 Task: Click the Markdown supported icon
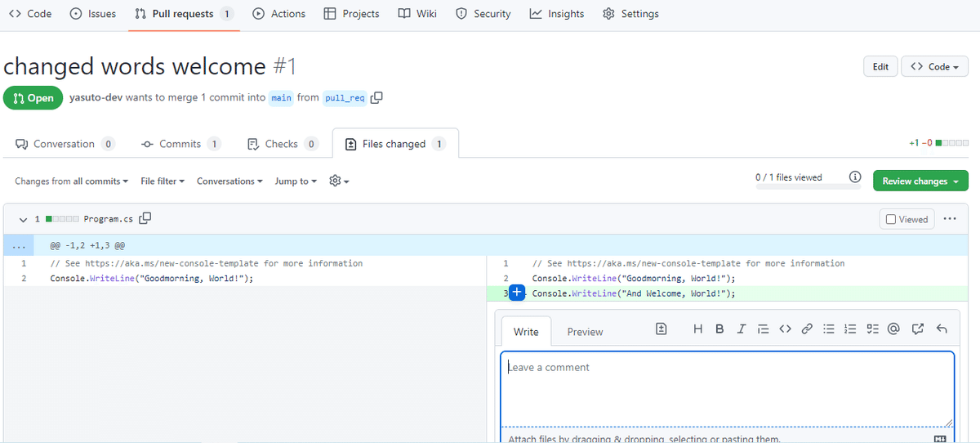939,439
